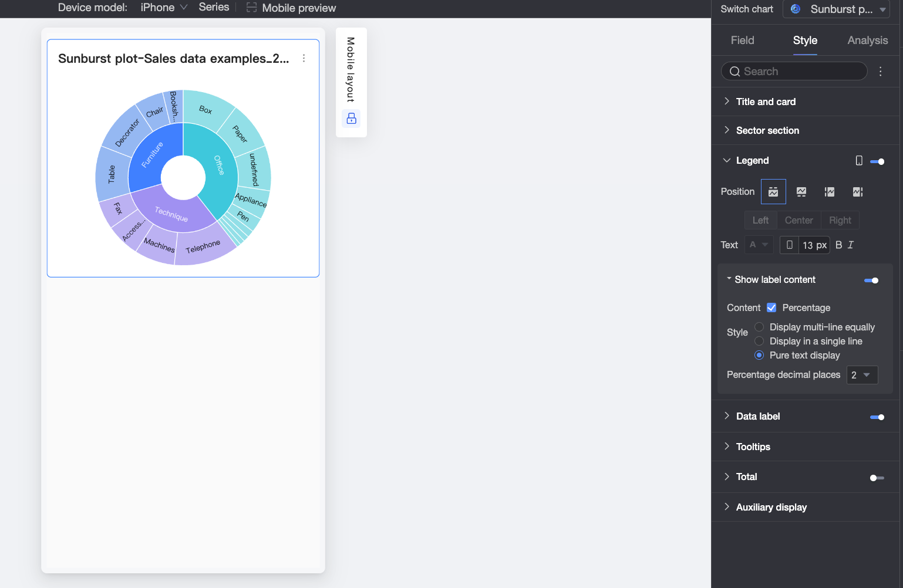Align legend Right
903x588 pixels.
coord(840,220)
